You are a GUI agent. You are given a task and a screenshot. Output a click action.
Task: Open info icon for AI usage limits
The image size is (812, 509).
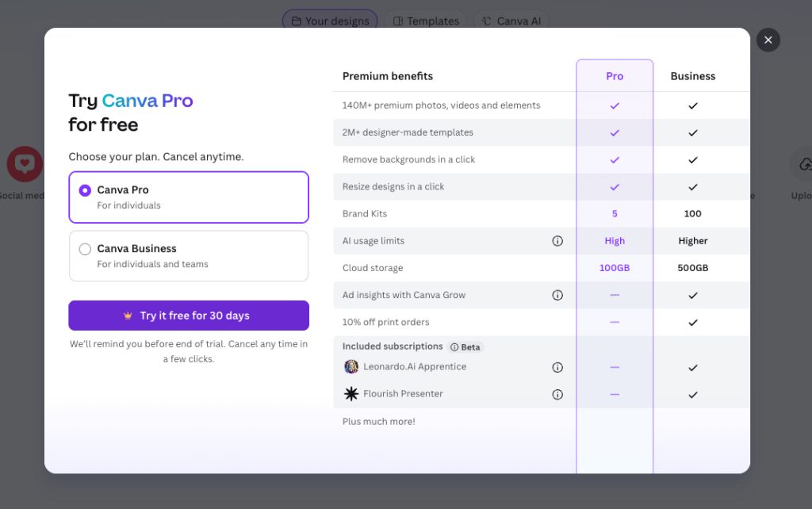[x=557, y=241]
